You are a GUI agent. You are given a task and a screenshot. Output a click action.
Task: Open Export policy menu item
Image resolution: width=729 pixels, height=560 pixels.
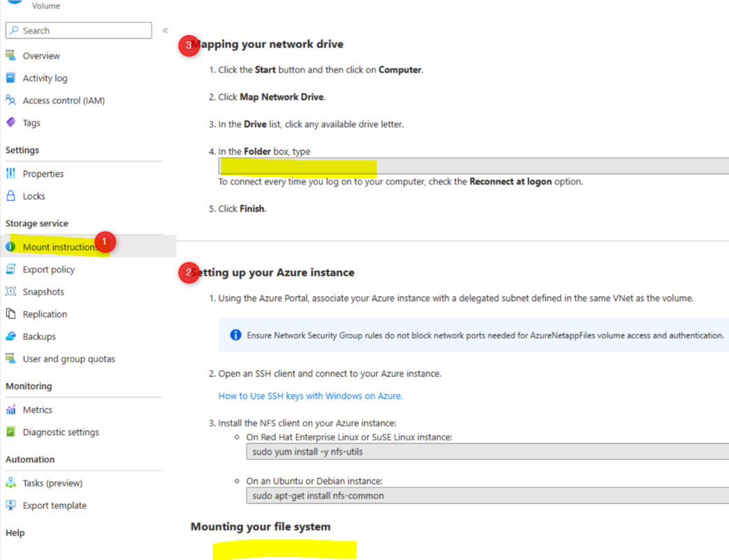(49, 270)
